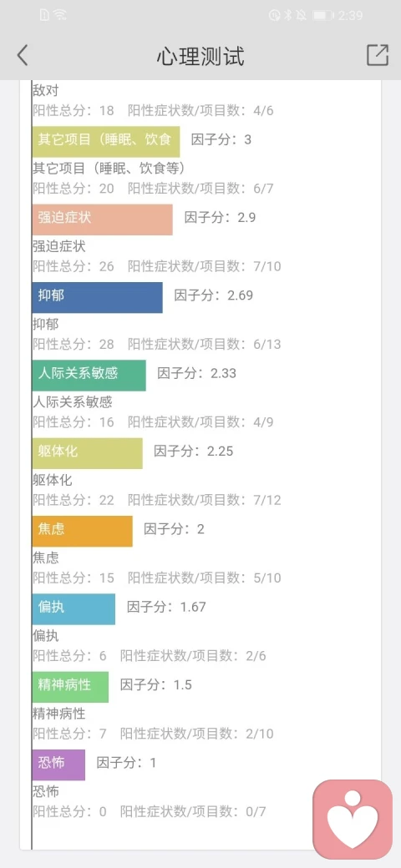Tap the Wi-Fi status icon
Image resolution: width=401 pixels, height=868 pixels.
click(x=60, y=15)
